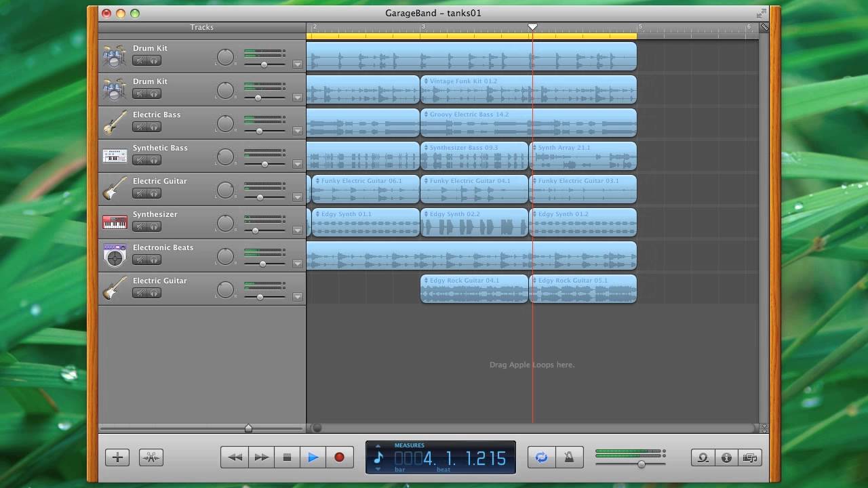Click the Synthetic Bass pan knob

(225, 157)
